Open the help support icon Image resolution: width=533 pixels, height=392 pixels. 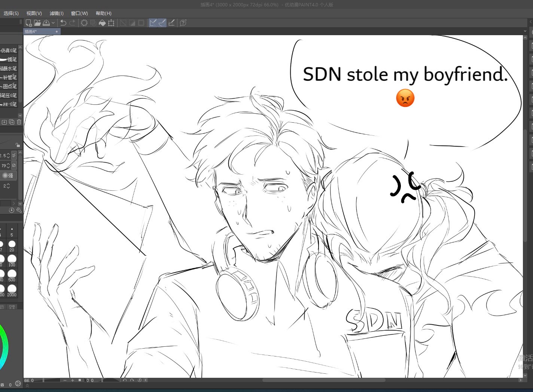[183, 23]
